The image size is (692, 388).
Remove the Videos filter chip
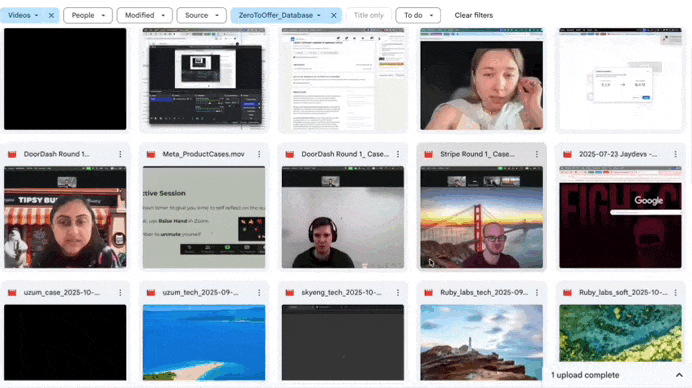click(51, 15)
